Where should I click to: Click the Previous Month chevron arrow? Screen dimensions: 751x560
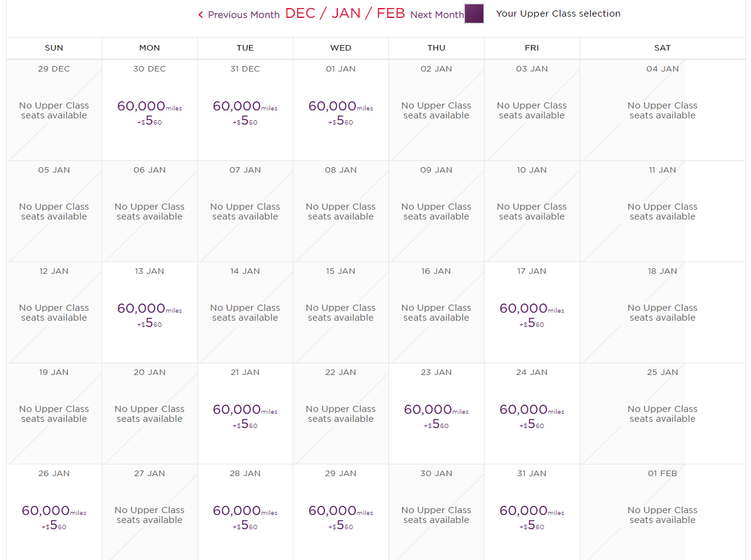[x=200, y=15]
